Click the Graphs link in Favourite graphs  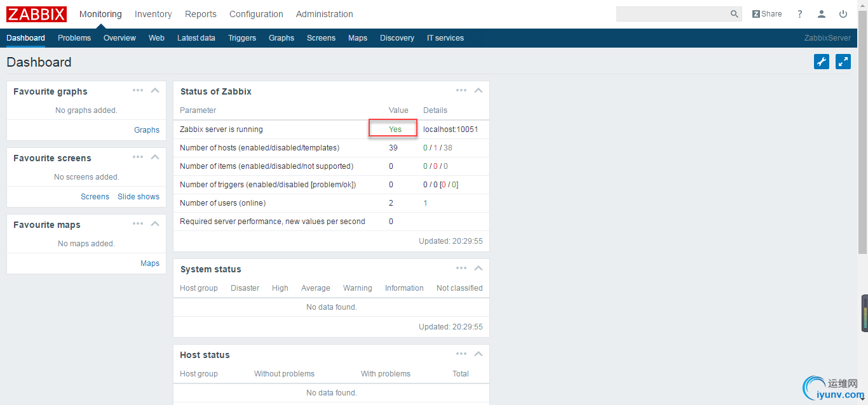point(147,130)
